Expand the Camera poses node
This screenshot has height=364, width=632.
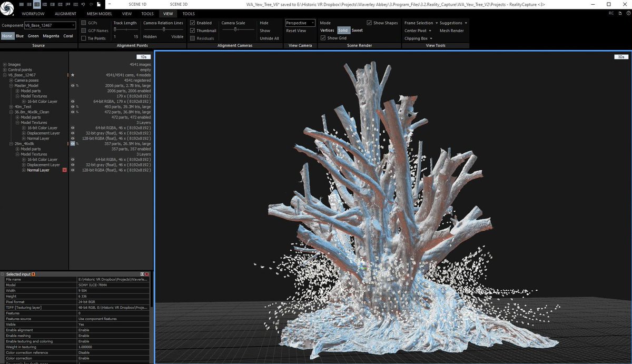point(11,81)
